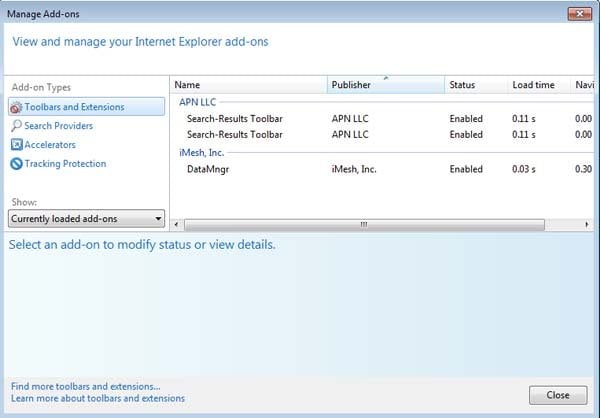The width and height of the screenshot is (600, 418).
Task: Open the Currently loaded add-ons dropdown
Action: point(86,219)
